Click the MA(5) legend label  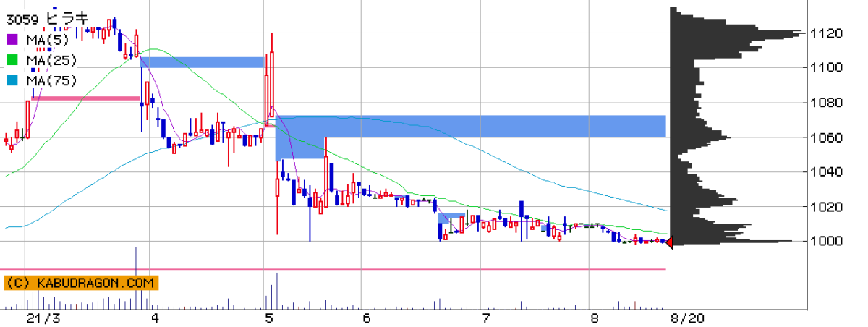[x=47, y=40]
